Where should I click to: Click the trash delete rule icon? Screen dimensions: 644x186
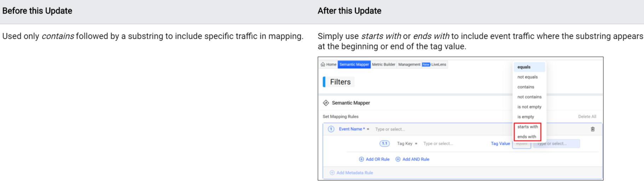tap(593, 129)
